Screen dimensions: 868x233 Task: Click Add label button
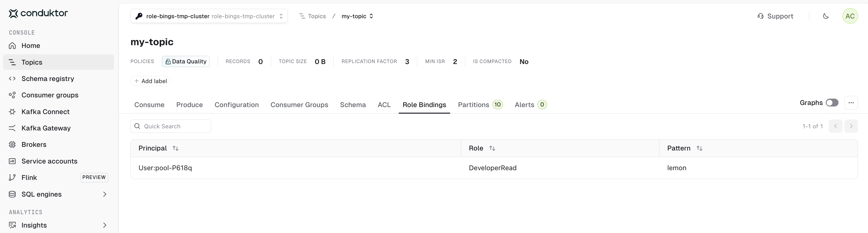coord(150,81)
